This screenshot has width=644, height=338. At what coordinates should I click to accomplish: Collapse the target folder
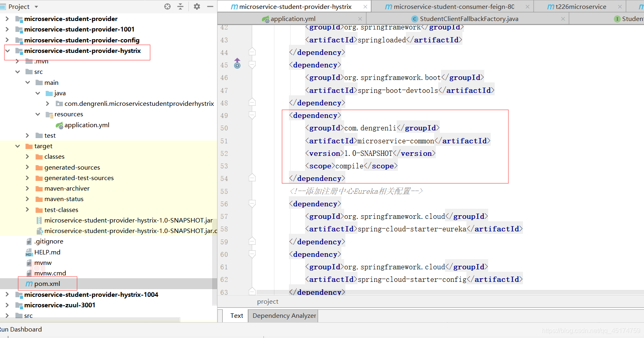[x=17, y=146]
